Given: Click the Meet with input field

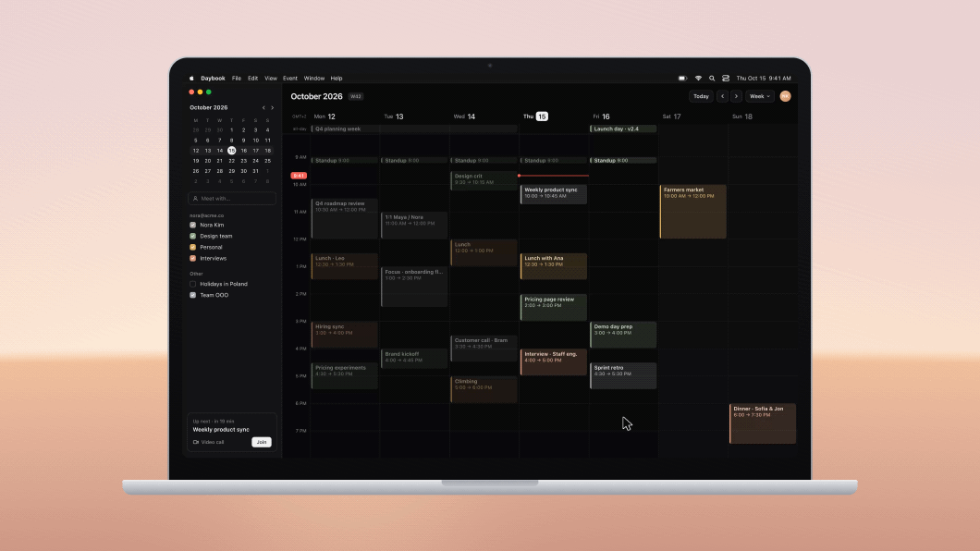Looking at the screenshot, I should coord(232,198).
